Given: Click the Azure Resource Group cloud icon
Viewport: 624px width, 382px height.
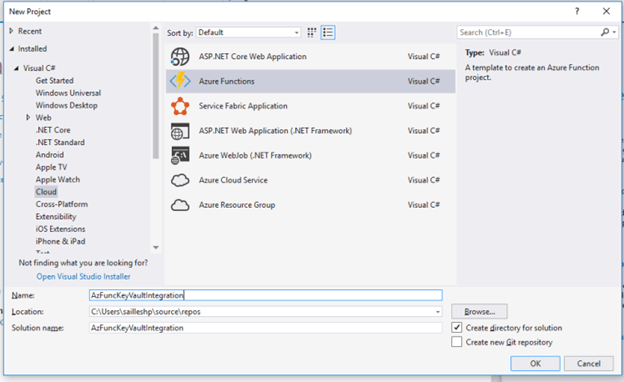Looking at the screenshot, I should 180,205.
